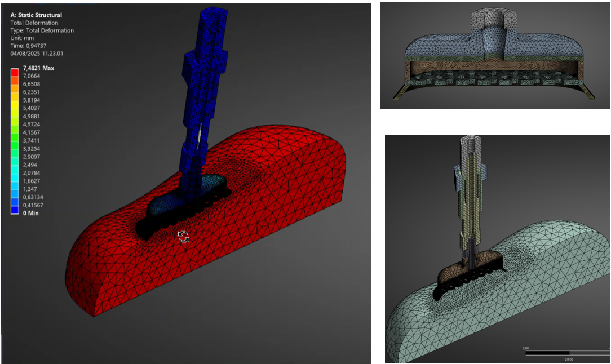Click the 'Type: Total Deformation' label
The height and width of the screenshot is (364, 611).
point(42,30)
